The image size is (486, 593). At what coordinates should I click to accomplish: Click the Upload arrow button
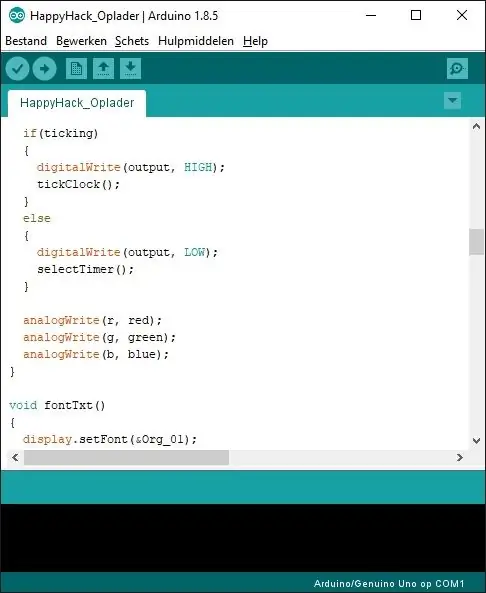click(x=44, y=68)
